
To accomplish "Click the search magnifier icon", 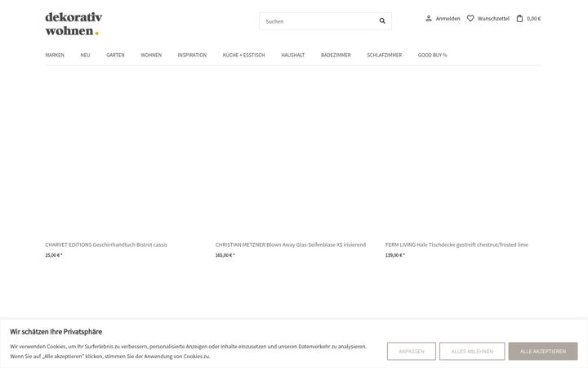I will coord(382,21).
